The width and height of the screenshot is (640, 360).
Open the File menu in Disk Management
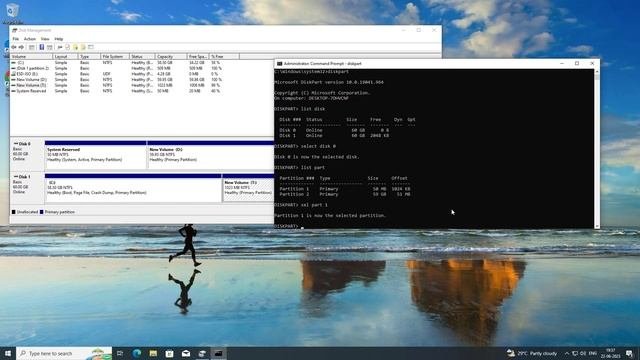click(x=16, y=39)
